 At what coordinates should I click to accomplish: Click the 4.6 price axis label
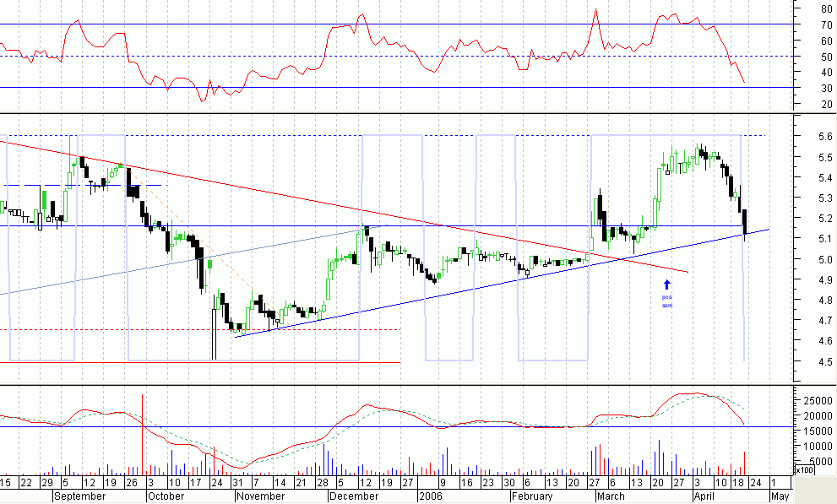[x=826, y=340]
